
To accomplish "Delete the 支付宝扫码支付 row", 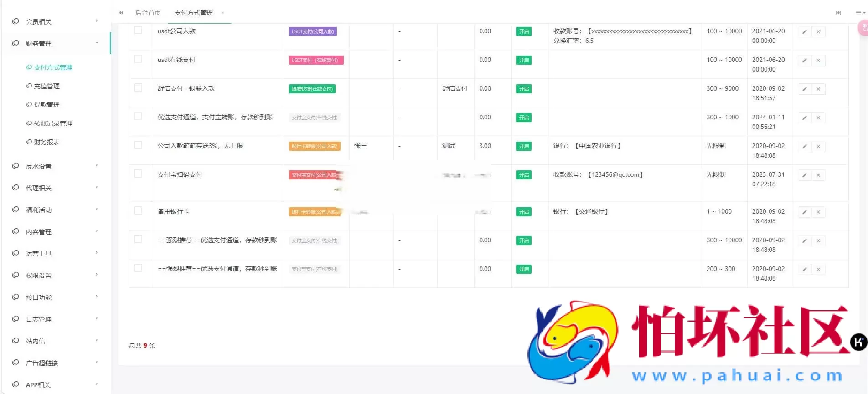I will 818,175.
